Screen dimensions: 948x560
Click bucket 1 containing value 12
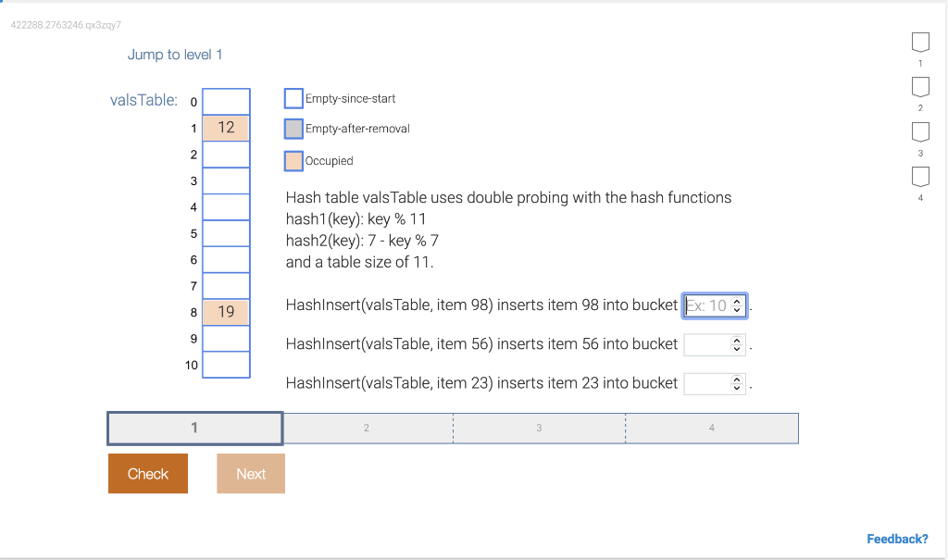(x=226, y=127)
